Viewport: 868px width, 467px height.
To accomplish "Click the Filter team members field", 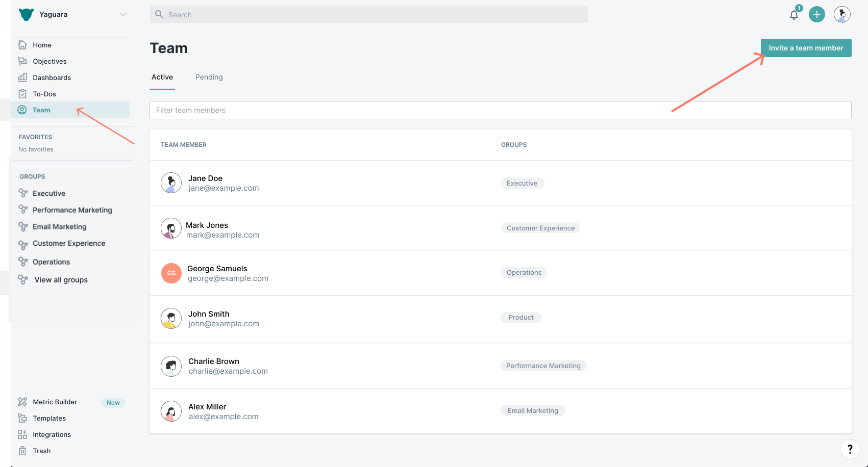I will point(500,110).
